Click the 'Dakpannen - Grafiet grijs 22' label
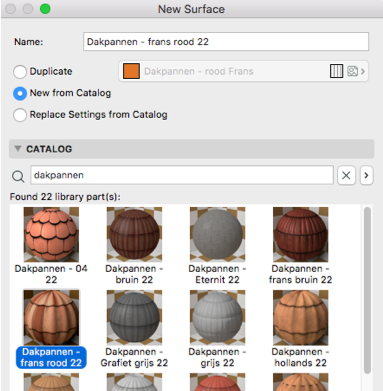 (134, 357)
